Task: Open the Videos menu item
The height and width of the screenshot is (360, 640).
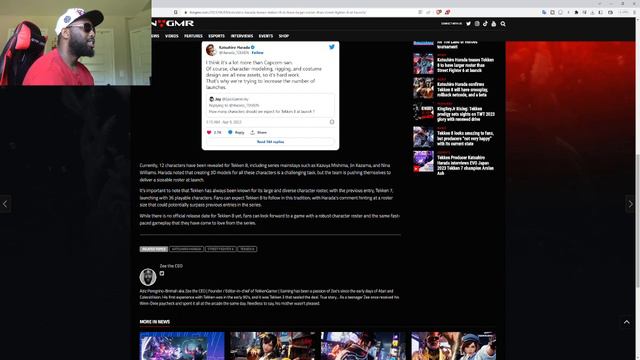Action: [171, 36]
